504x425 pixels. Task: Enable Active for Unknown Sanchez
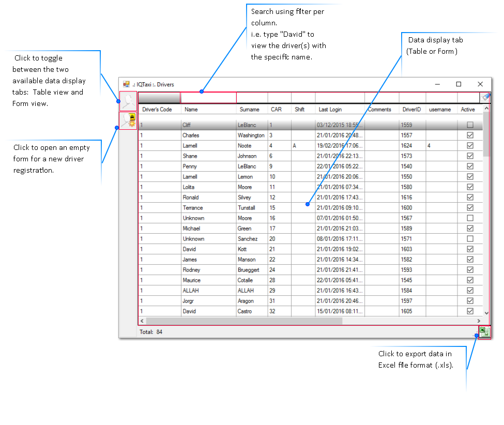[x=470, y=238]
